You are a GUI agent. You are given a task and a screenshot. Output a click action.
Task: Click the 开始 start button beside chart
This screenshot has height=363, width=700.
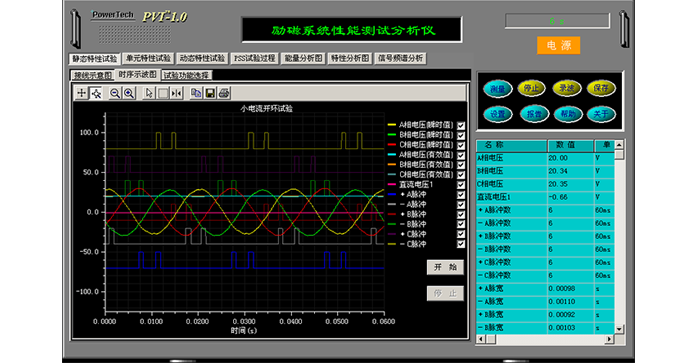point(445,267)
